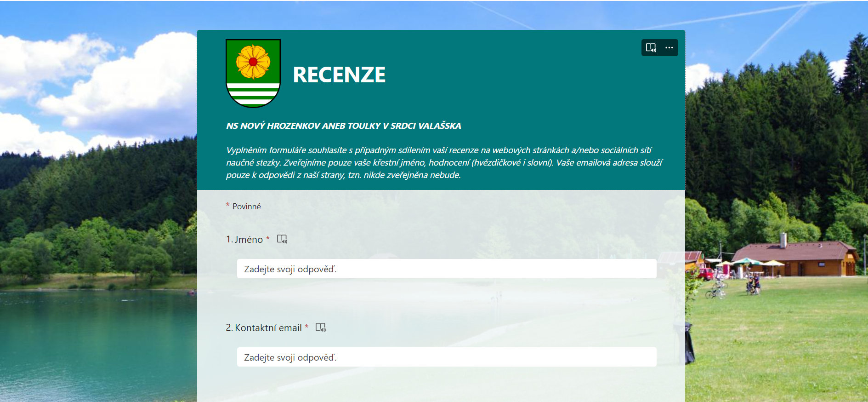Image resolution: width=868 pixels, height=402 pixels.
Task: Open Immersive Reader in the form header
Action: [651, 48]
